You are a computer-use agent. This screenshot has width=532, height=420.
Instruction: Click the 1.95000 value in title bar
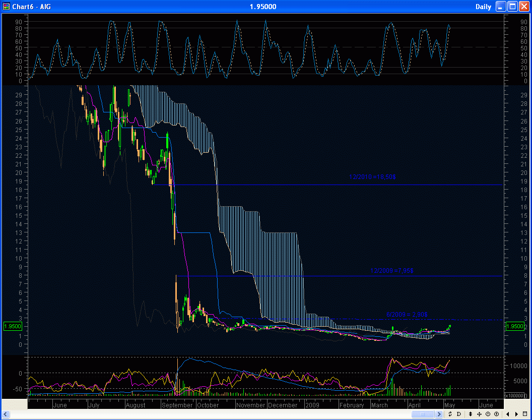pyautogui.click(x=263, y=7)
